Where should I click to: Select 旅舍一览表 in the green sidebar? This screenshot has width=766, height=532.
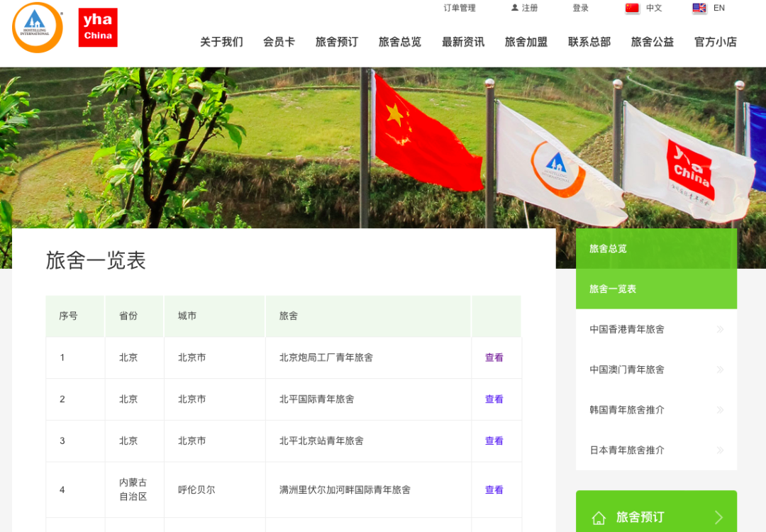pos(610,289)
